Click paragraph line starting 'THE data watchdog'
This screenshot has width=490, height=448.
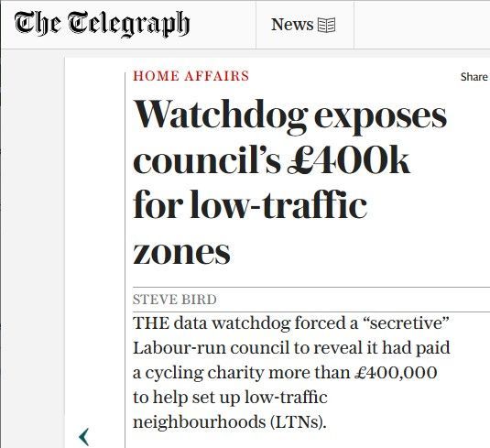tap(290, 323)
